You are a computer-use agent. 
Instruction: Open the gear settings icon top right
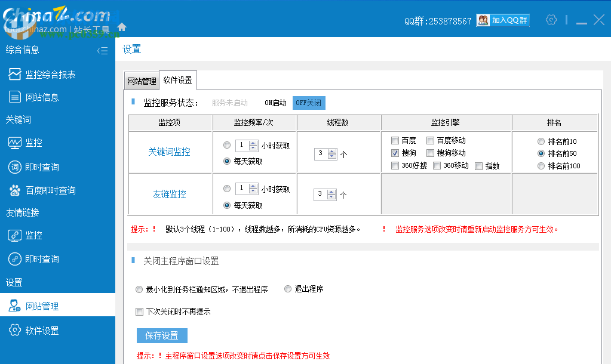[x=551, y=19]
